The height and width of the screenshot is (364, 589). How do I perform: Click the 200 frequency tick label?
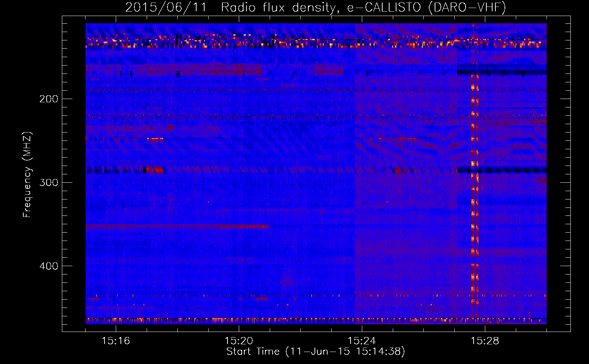(x=48, y=99)
